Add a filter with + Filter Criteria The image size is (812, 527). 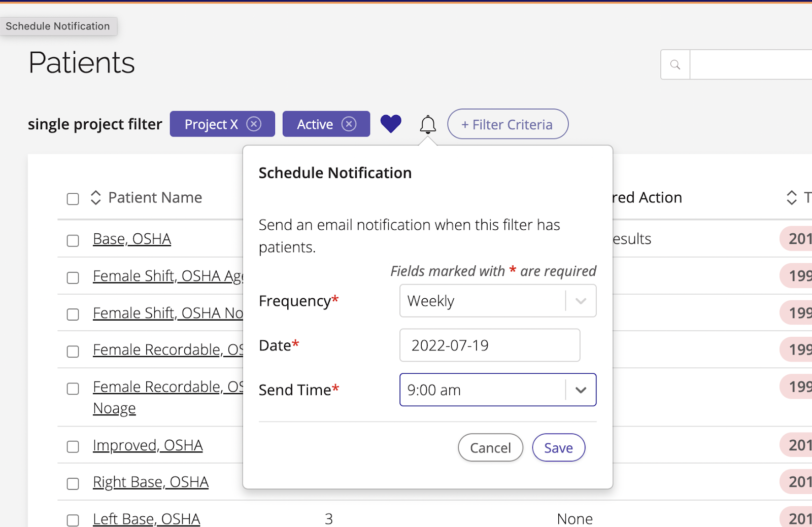pyautogui.click(x=507, y=124)
